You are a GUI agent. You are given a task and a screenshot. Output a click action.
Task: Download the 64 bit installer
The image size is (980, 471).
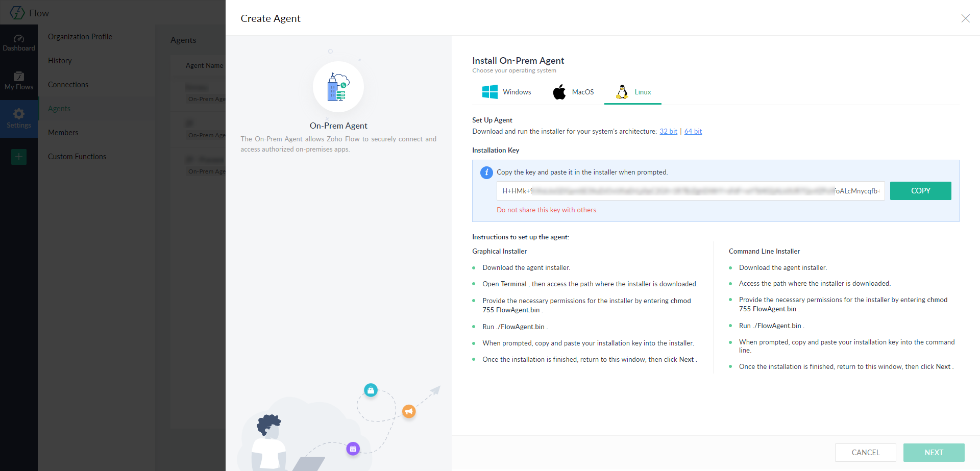click(693, 132)
